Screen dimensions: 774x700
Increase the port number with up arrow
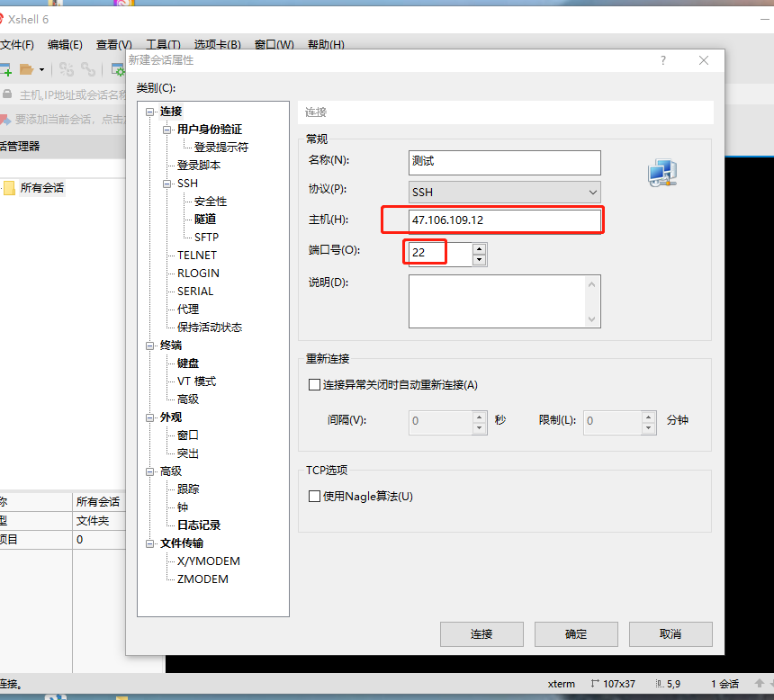pyautogui.click(x=480, y=248)
